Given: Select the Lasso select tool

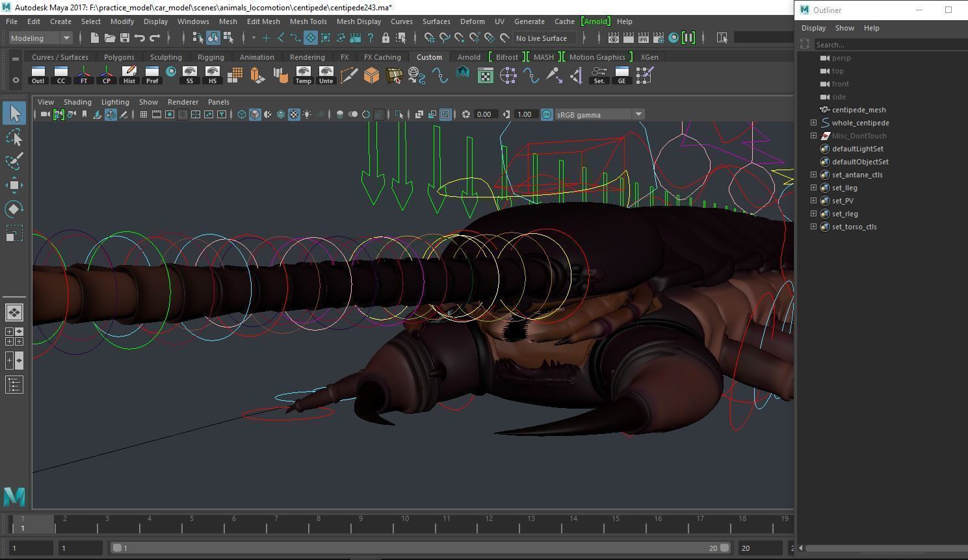Looking at the screenshot, I should point(14,137).
